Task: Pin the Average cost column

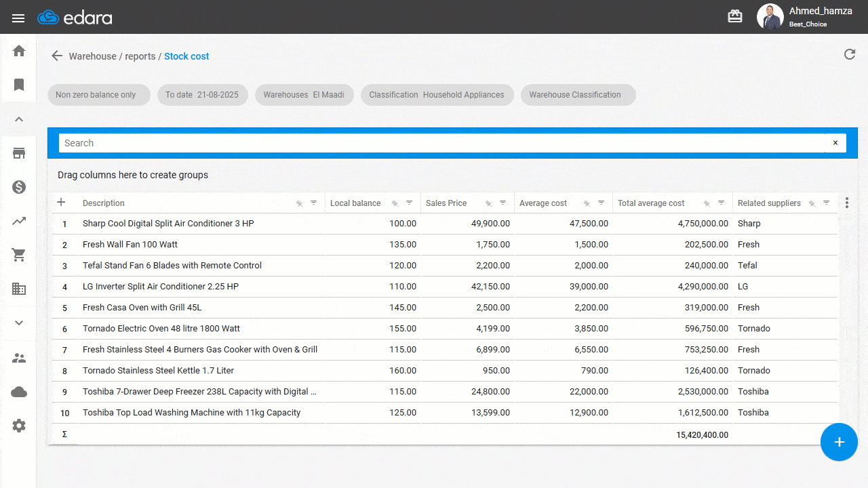Action: click(x=587, y=203)
